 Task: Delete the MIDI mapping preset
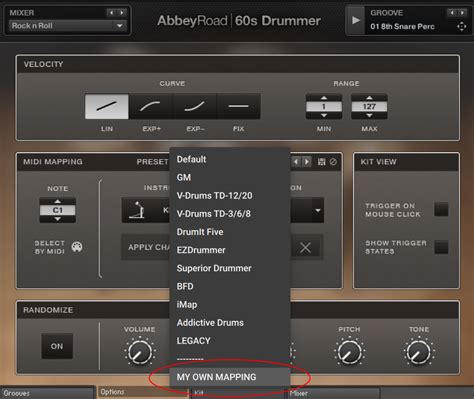(x=333, y=162)
